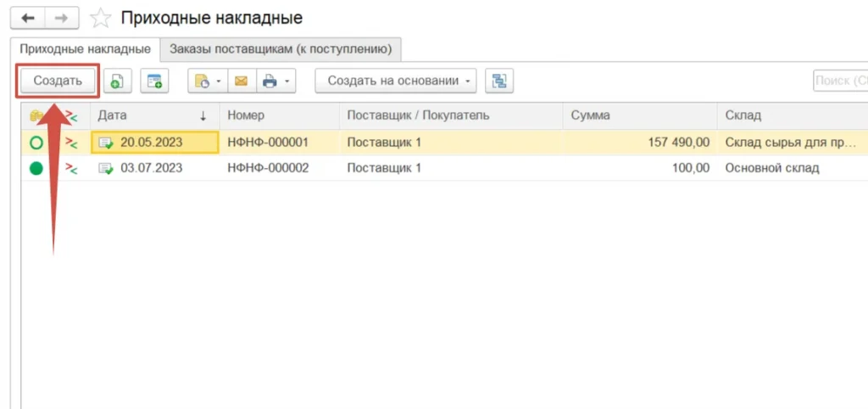The image size is (868, 409).
Task: Click the copy document icon with green plus
Action: (x=117, y=81)
